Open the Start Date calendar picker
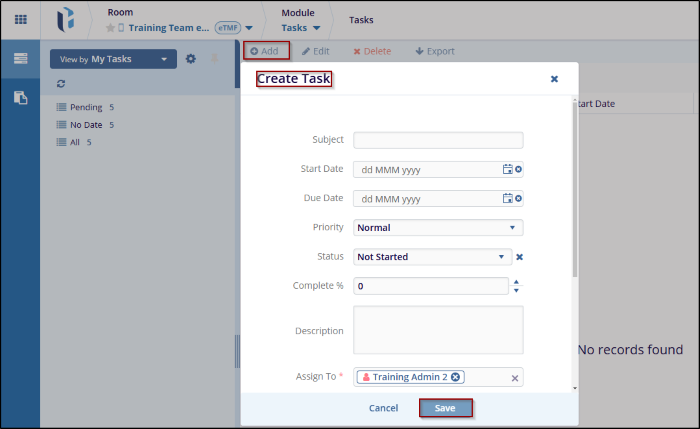The height and width of the screenshot is (429, 700). (x=507, y=170)
